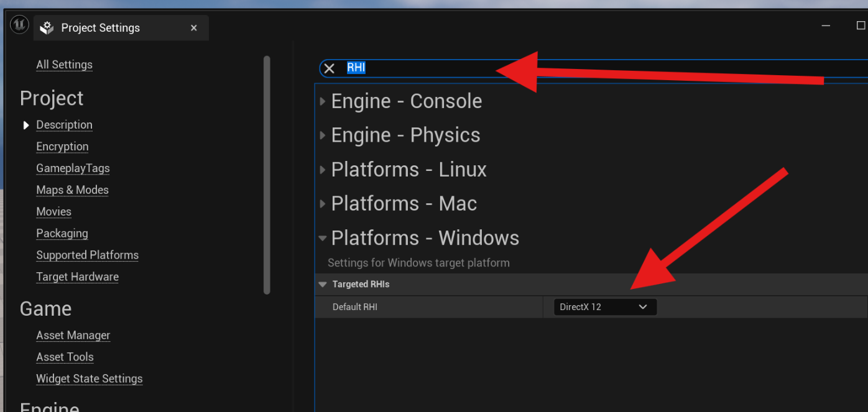Click the sidebar vertical scrollbar
This screenshot has width=868, height=412.
[x=267, y=174]
